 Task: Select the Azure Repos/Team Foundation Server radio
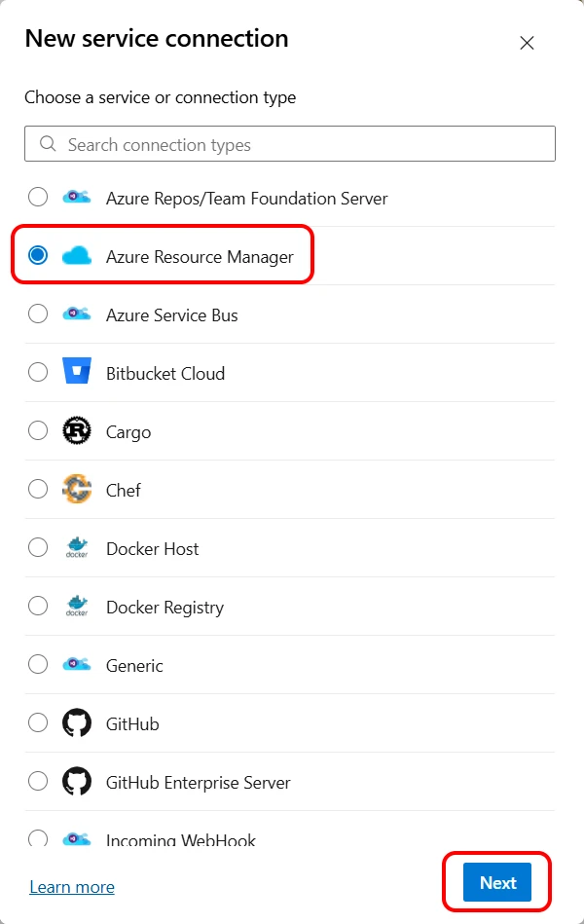pyautogui.click(x=38, y=198)
